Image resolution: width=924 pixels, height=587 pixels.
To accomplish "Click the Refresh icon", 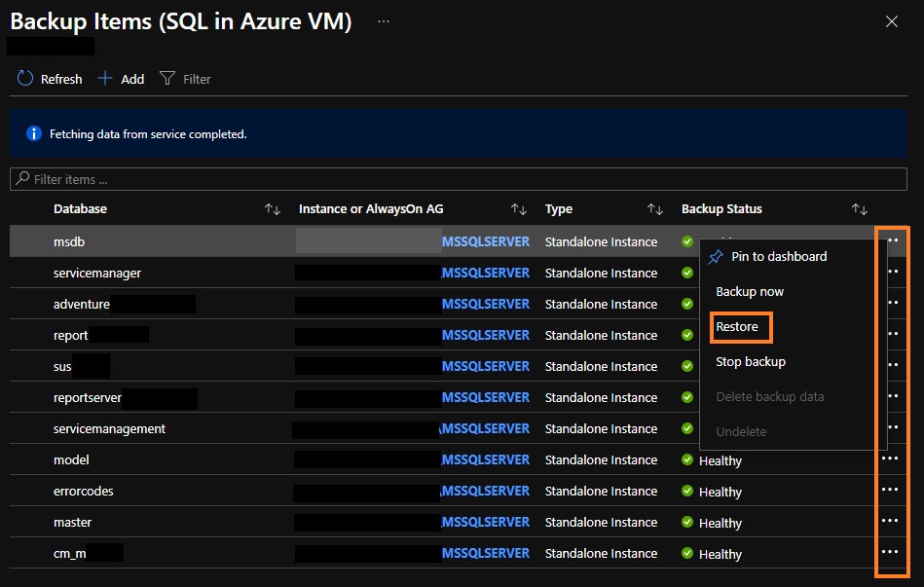I will point(24,79).
